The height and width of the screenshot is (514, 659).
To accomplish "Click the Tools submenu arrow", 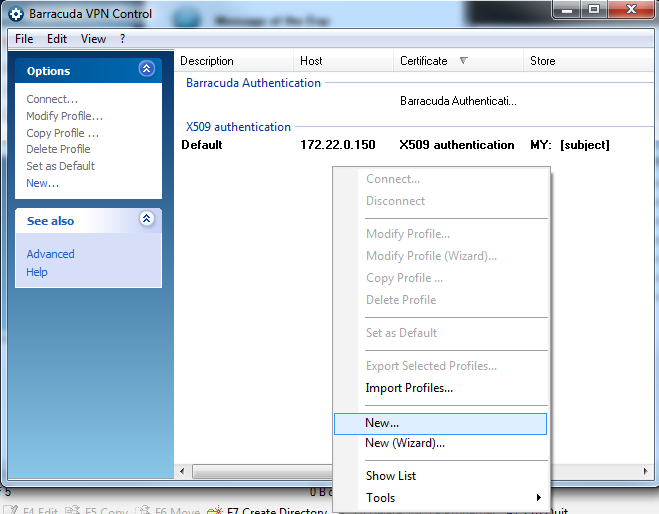I will [539, 498].
